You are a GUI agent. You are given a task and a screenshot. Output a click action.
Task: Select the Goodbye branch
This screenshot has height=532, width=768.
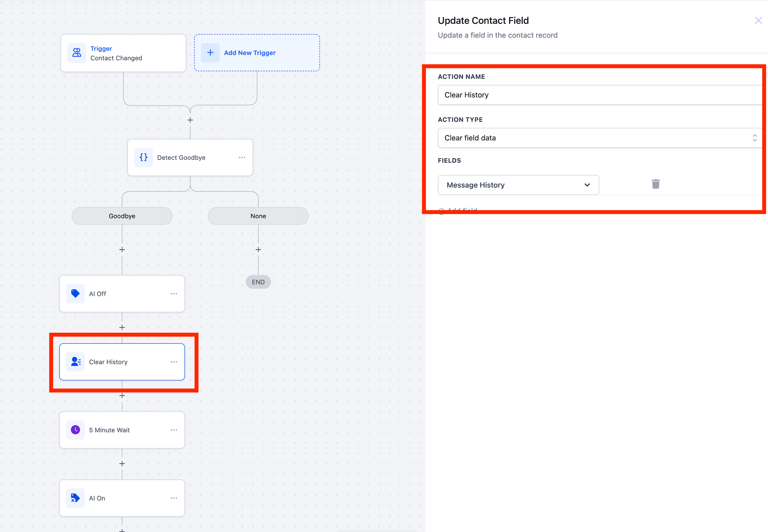click(x=122, y=216)
